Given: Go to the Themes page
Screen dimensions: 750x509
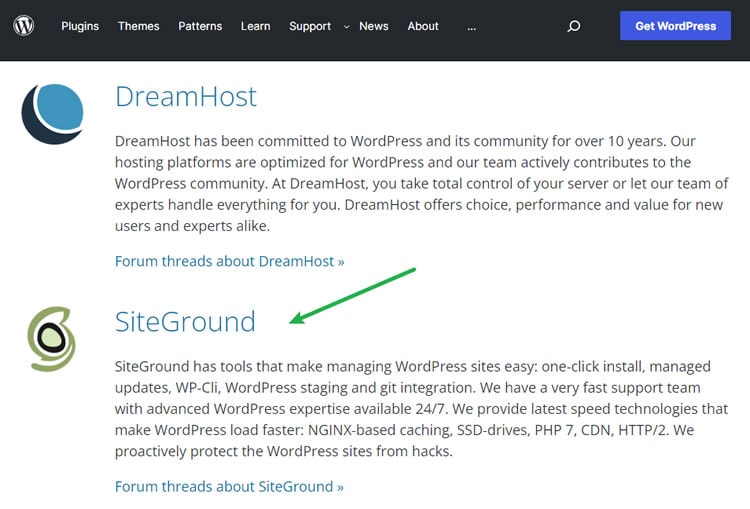Looking at the screenshot, I should 139,26.
